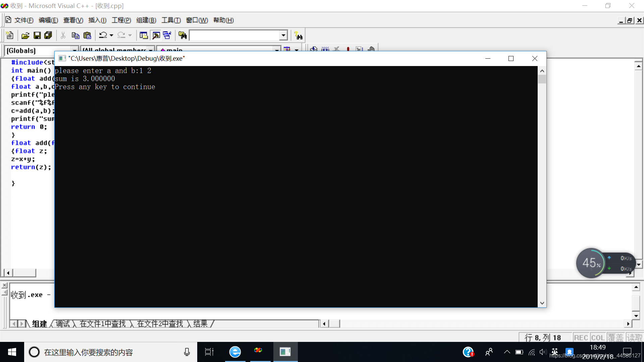Open the main function combo box
Viewport: 644px width, 362px height.
coord(219,50)
